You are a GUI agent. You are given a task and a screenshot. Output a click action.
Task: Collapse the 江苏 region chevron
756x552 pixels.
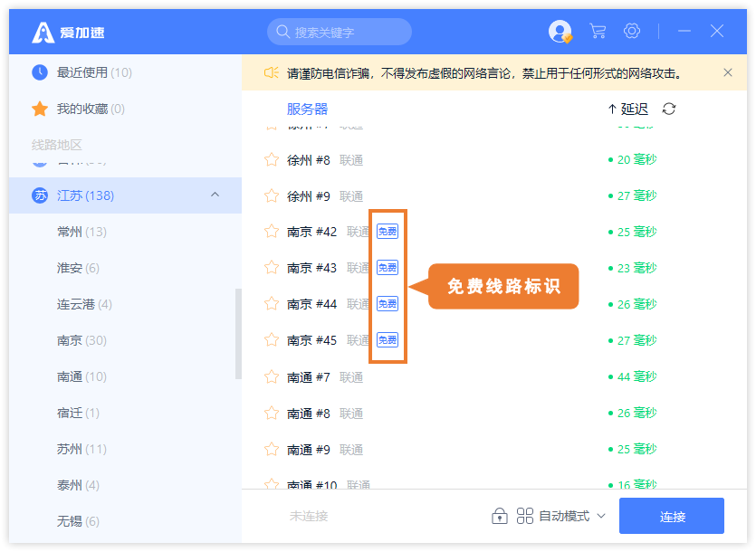pyautogui.click(x=215, y=195)
